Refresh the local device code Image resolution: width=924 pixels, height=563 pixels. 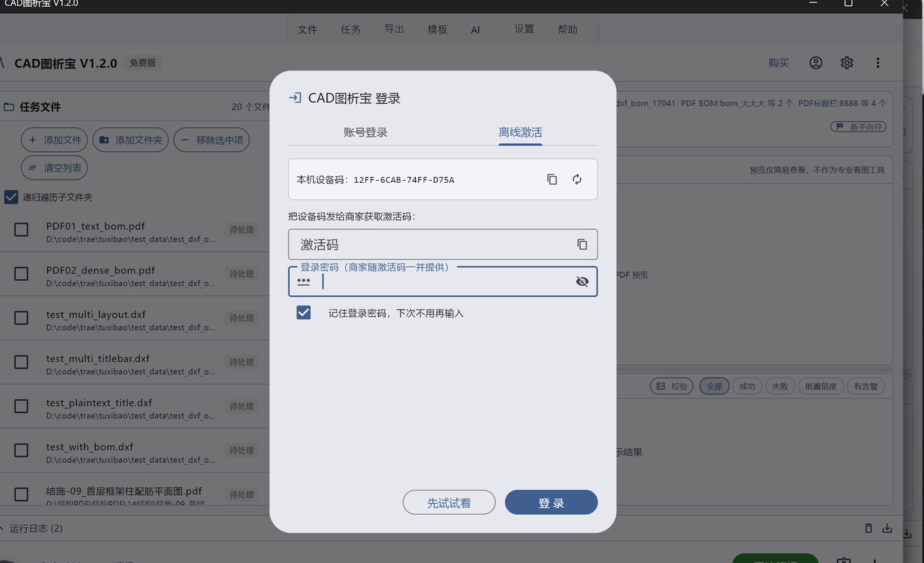click(x=577, y=180)
